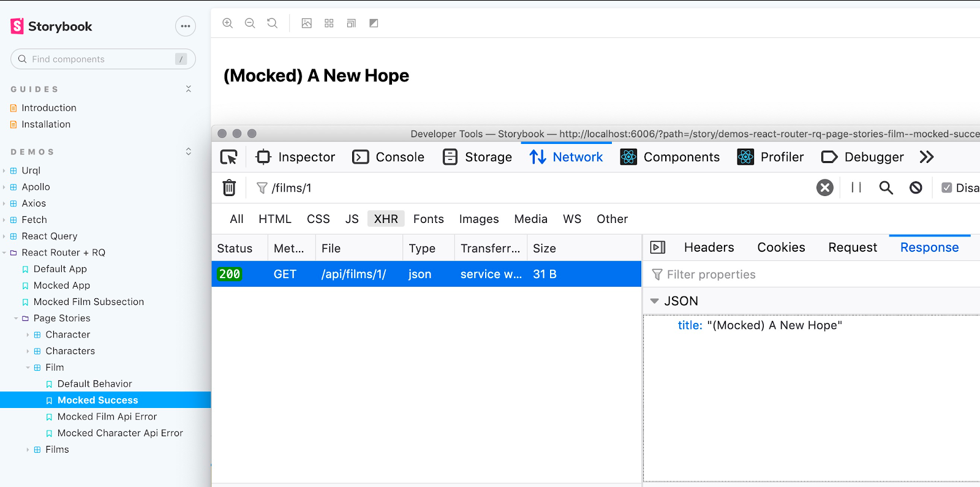
Task: Filter requests by CSS
Action: tap(318, 219)
